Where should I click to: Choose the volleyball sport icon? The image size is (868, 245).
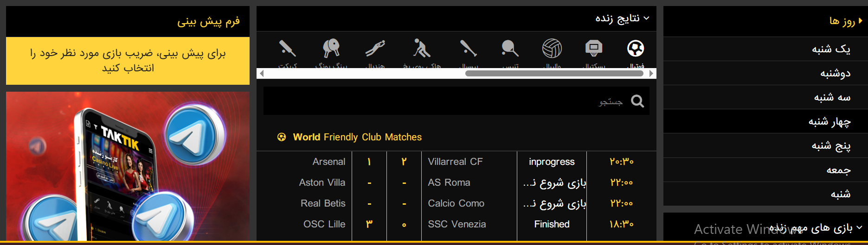click(552, 48)
